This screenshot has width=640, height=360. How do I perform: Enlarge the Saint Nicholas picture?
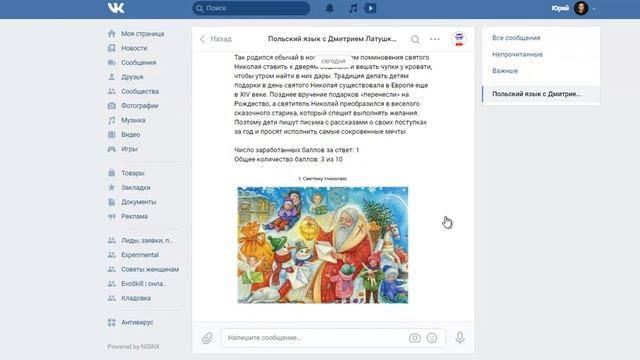tap(322, 245)
